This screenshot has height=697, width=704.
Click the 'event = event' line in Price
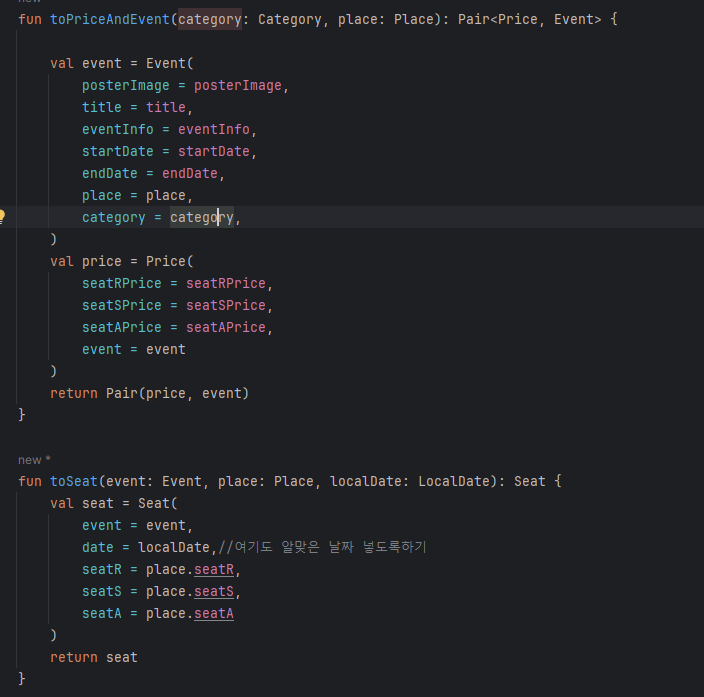133,349
